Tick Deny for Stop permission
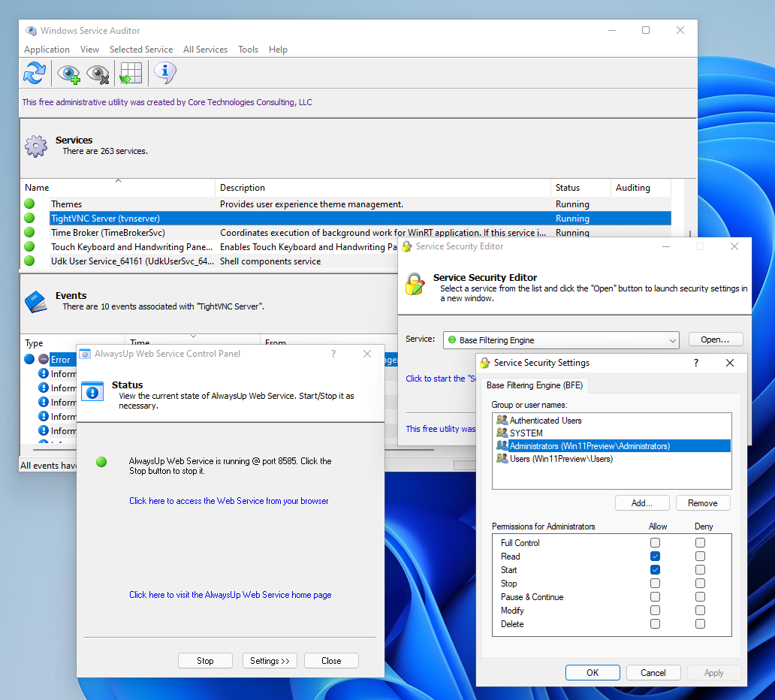The image size is (775, 700). 701,584
